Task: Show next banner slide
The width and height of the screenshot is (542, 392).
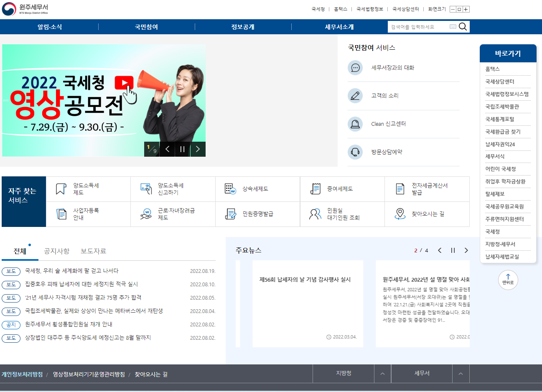Action: coord(198,149)
